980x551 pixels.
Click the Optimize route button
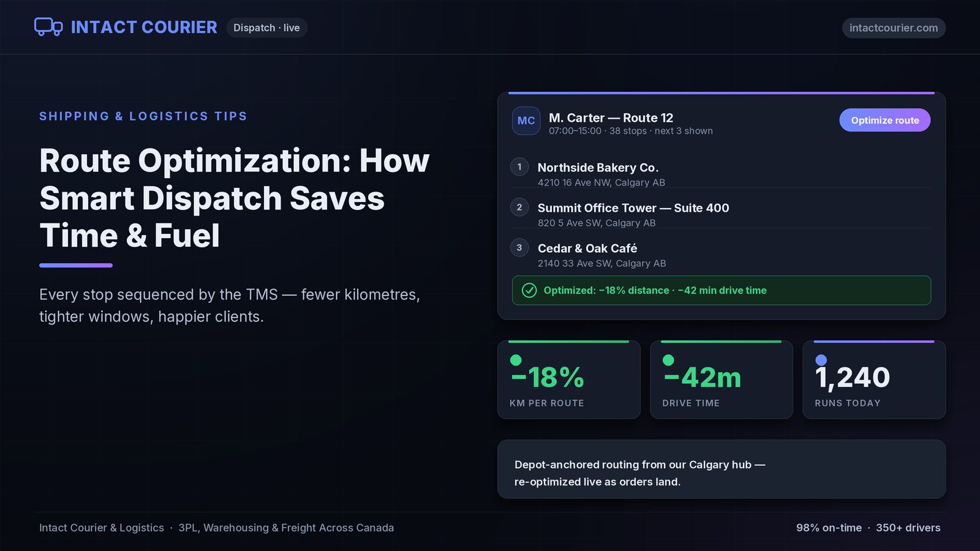pos(884,120)
